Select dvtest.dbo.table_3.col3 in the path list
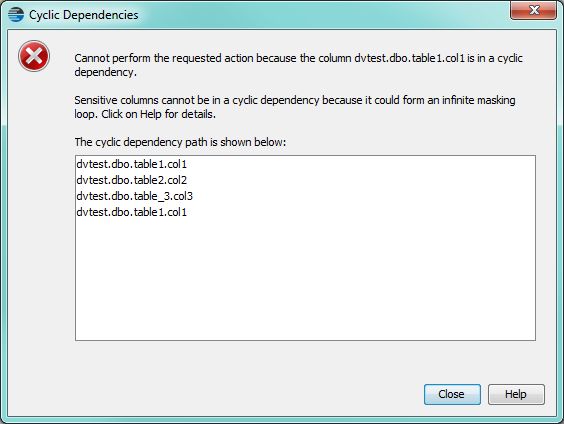The height and width of the screenshot is (424, 564). (x=135, y=196)
